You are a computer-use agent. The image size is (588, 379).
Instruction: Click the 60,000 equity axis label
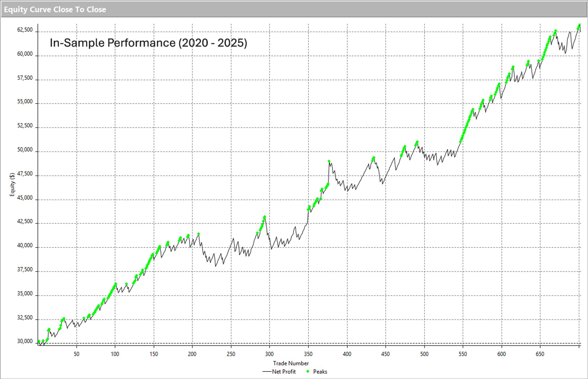point(25,54)
